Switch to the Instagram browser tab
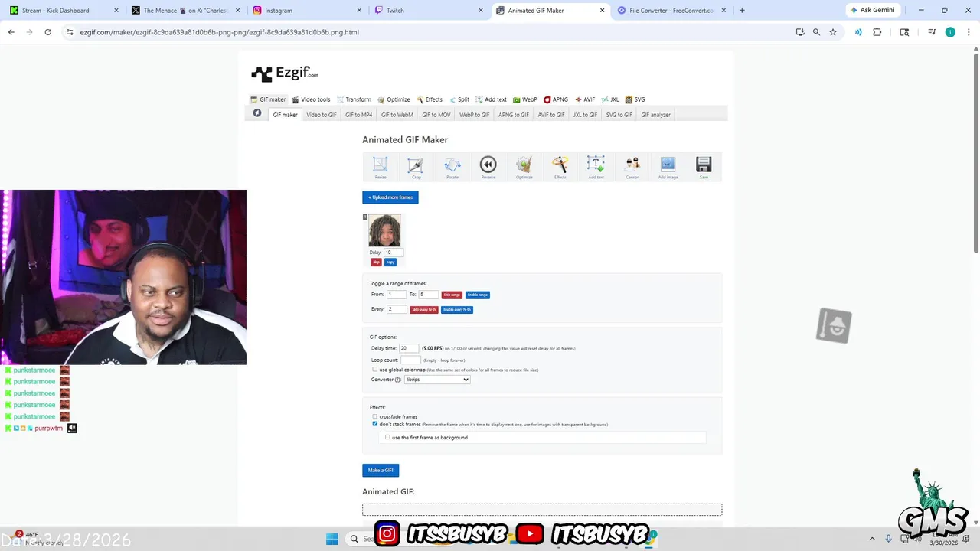 [x=306, y=11]
